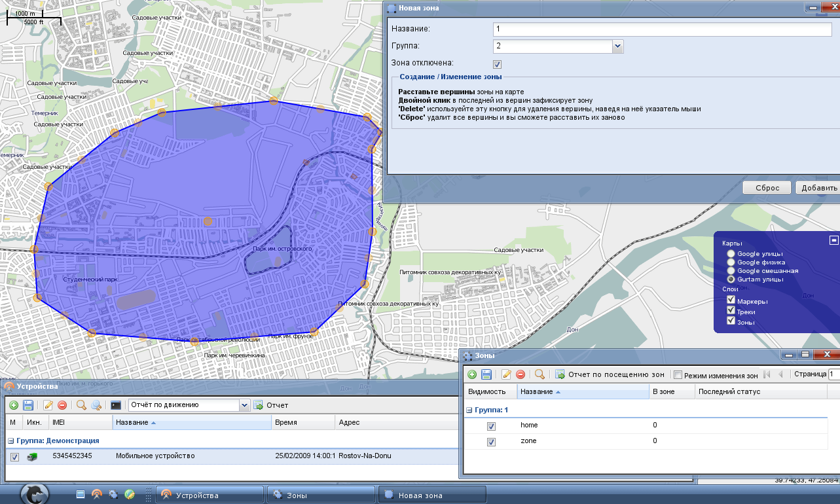Open the console icon in Устройства toolbar

click(116, 405)
